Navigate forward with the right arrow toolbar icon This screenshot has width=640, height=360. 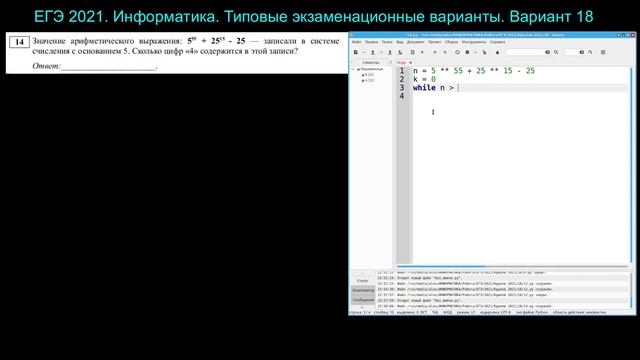point(445,52)
